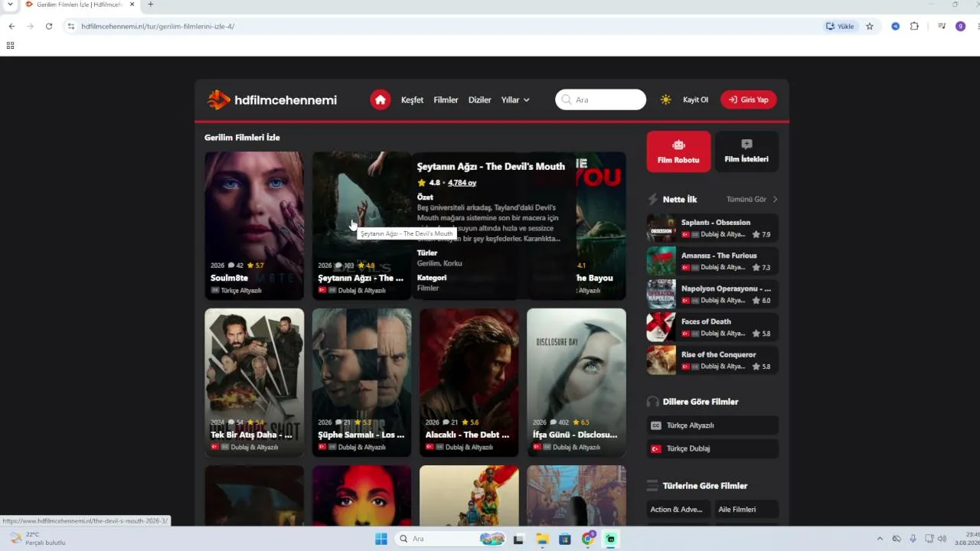The image size is (980, 551).
Task: Click the taskbar search box
Action: [452, 539]
